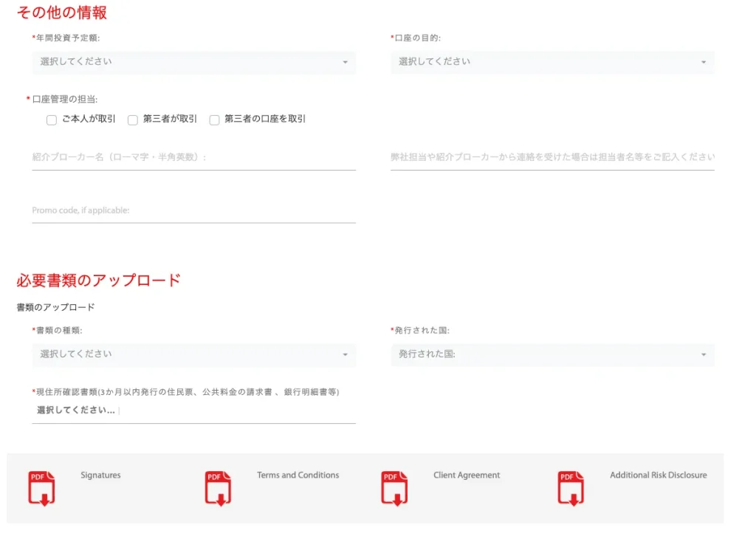Focus the 紹介ブローカー名 input field
Image resolution: width=756 pixels, height=539 pixels.
tap(193, 157)
